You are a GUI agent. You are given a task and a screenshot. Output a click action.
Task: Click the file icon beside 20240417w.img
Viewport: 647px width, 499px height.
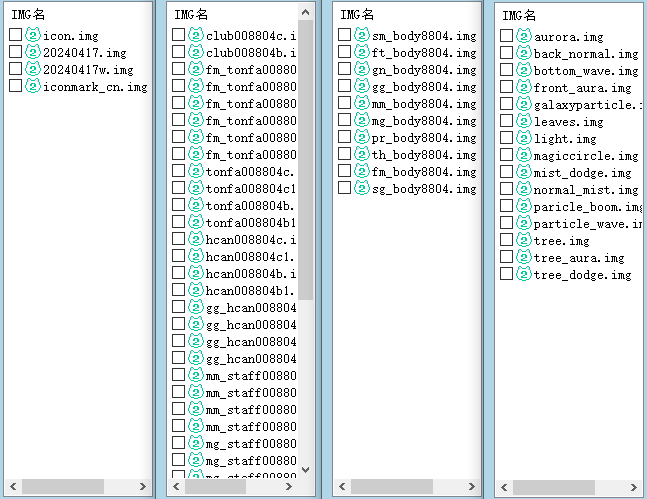[32, 70]
